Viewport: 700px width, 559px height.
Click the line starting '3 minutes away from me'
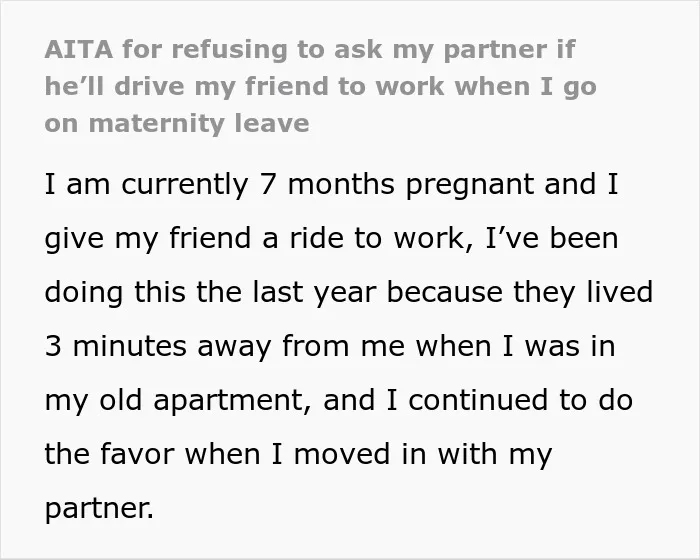(x=330, y=347)
